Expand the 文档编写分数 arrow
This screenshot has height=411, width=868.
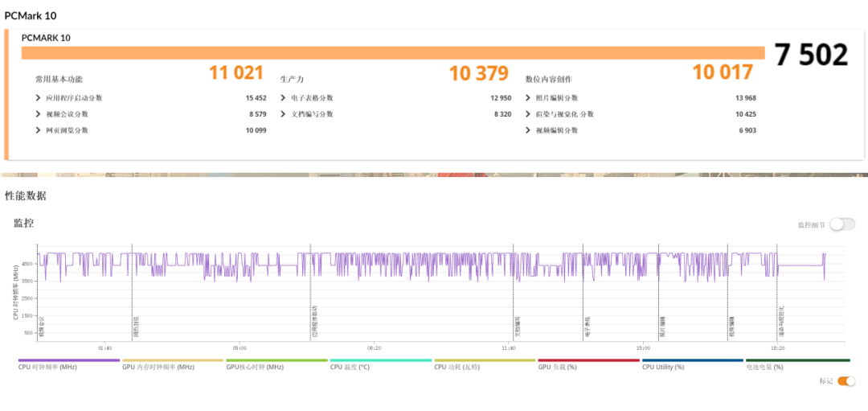coord(283,114)
